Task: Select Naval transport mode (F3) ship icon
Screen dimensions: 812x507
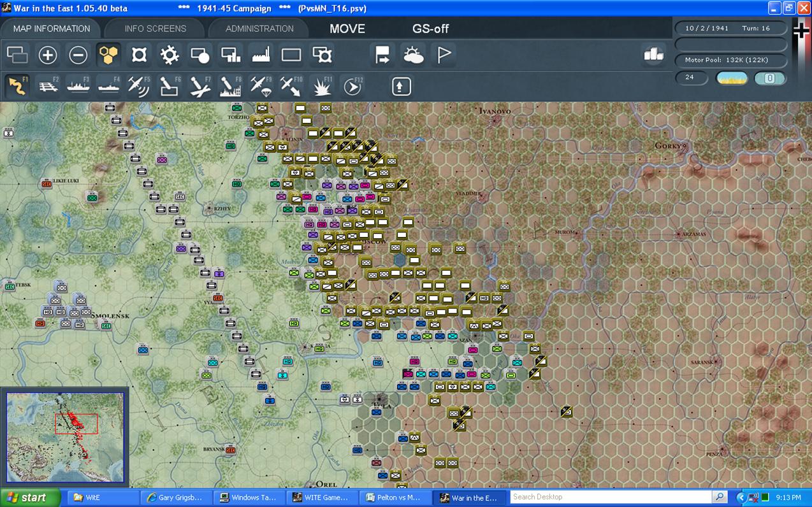Action: (78, 86)
